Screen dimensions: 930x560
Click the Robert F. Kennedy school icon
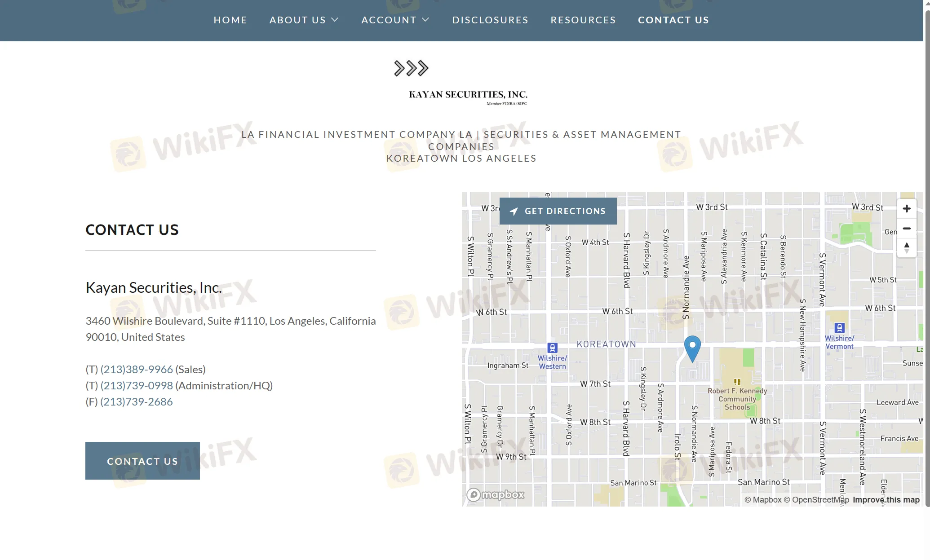pyautogui.click(x=737, y=382)
